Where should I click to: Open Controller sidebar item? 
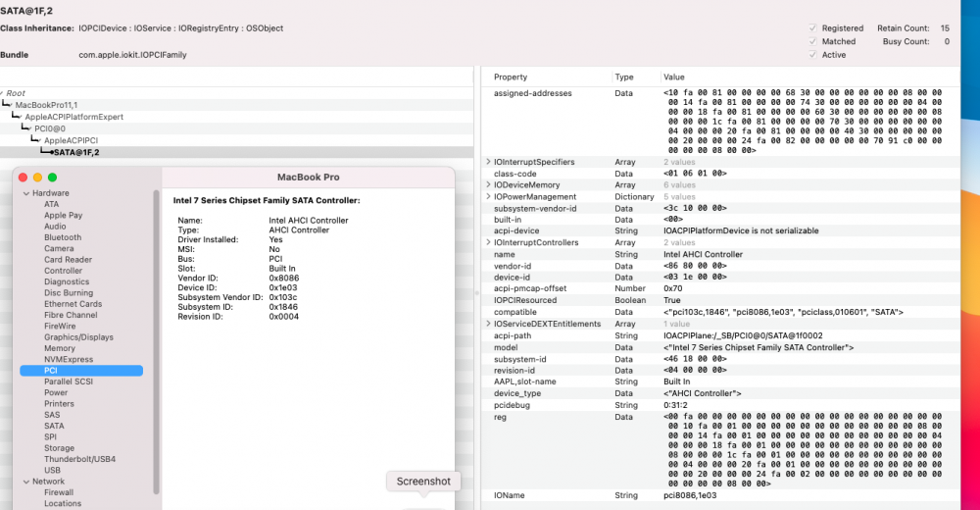tap(63, 271)
